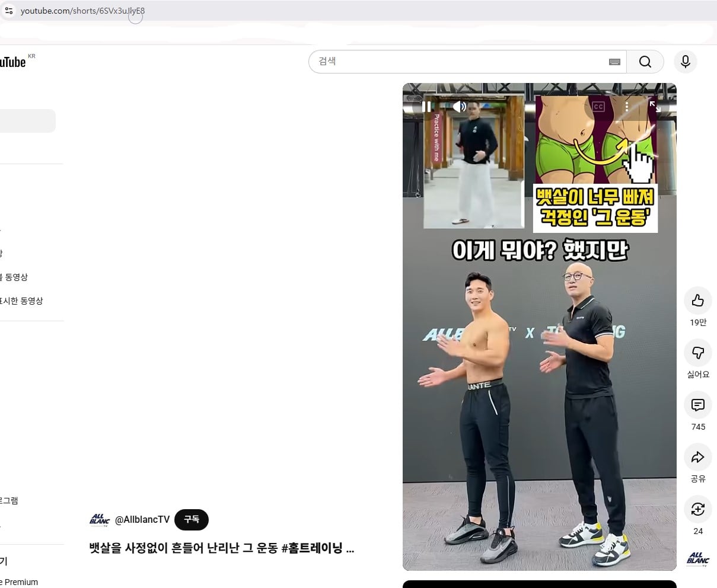
Task: Dislike the Short with thumbs down
Action: pyautogui.click(x=698, y=353)
